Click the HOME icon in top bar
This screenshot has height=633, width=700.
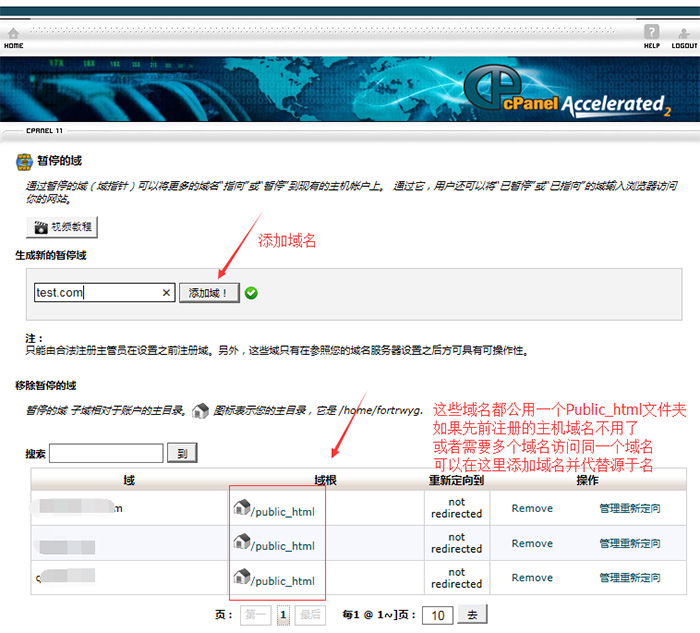(x=13, y=35)
